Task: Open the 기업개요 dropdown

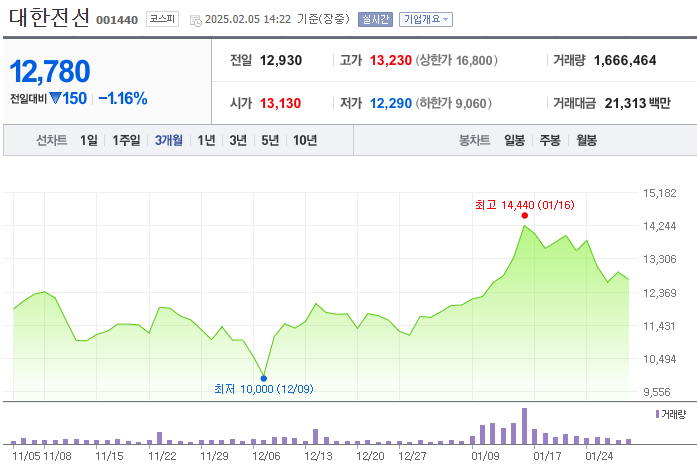Action: click(425, 19)
